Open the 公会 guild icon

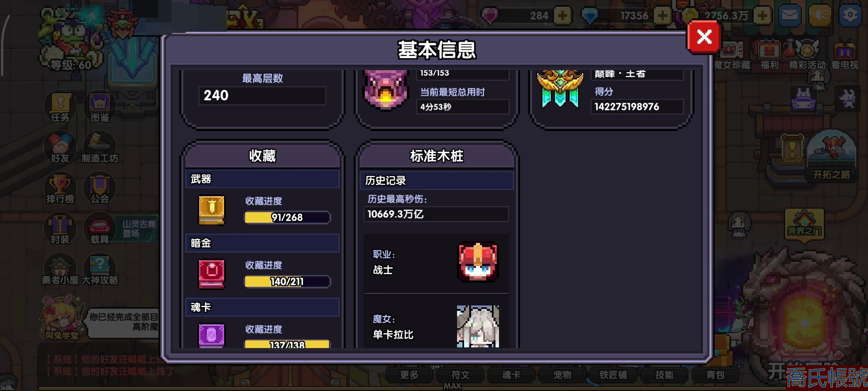pyautogui.click(x=100, y=188)
